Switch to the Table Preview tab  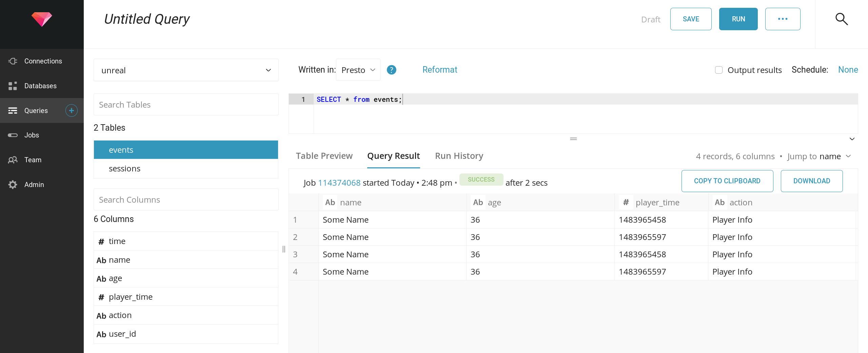coord(324,156)
